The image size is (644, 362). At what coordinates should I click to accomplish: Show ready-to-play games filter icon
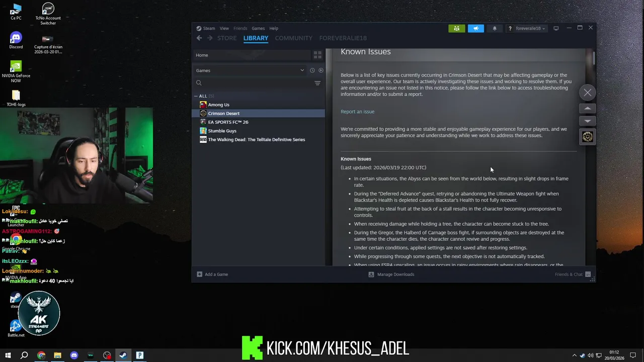pos(321,70)
